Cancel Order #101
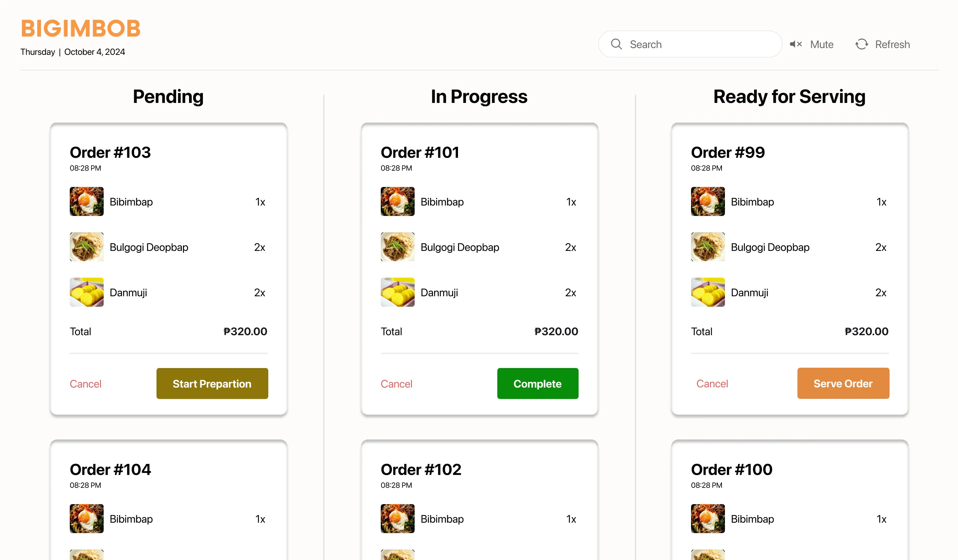The image size is (958, 560). coord(396,384)
